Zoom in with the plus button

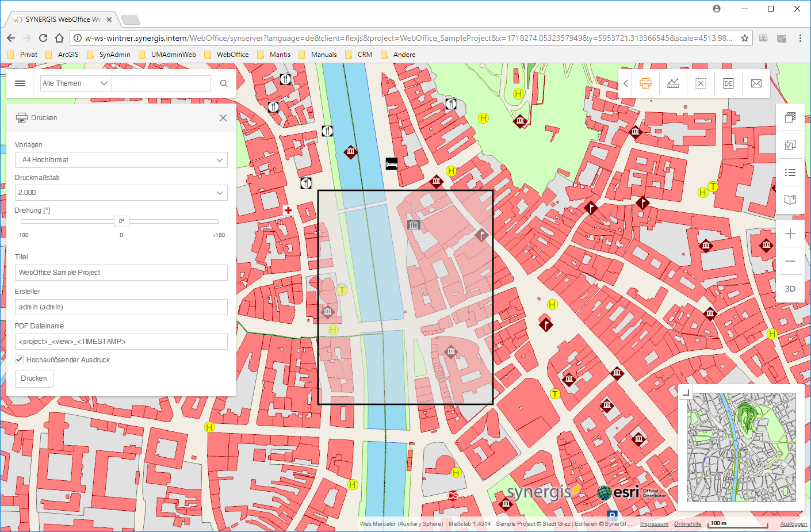790,234
